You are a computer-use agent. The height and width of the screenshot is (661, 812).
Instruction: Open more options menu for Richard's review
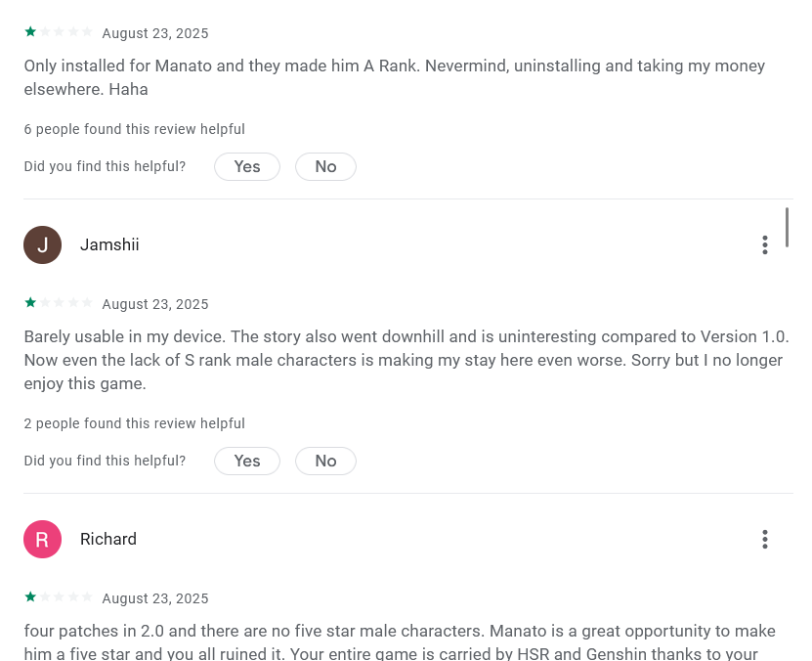click(764, 539)
